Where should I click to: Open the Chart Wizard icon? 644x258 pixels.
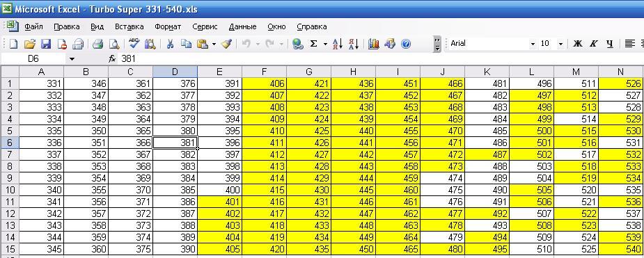pos(373,44)
